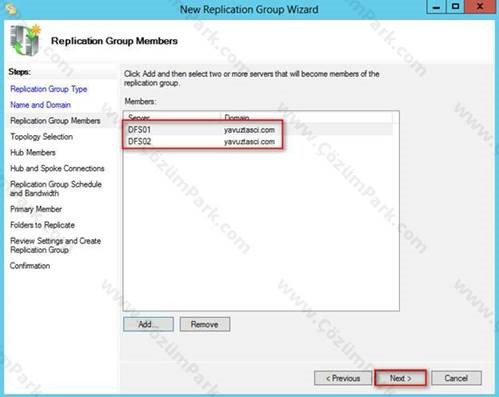The image size is (499, 397).
Task: Click the Hub Members step
Action: (x=33, y=153)
